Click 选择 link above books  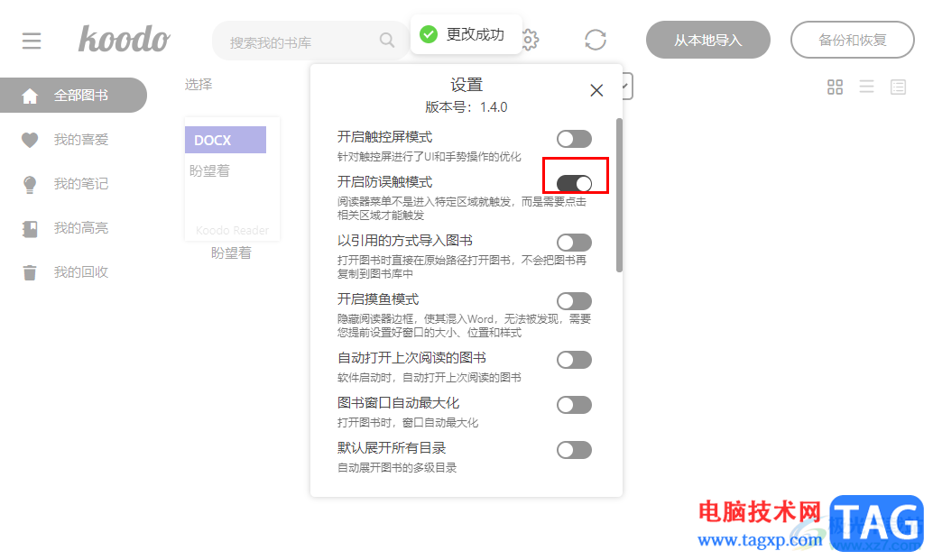[x=199, y=85]
